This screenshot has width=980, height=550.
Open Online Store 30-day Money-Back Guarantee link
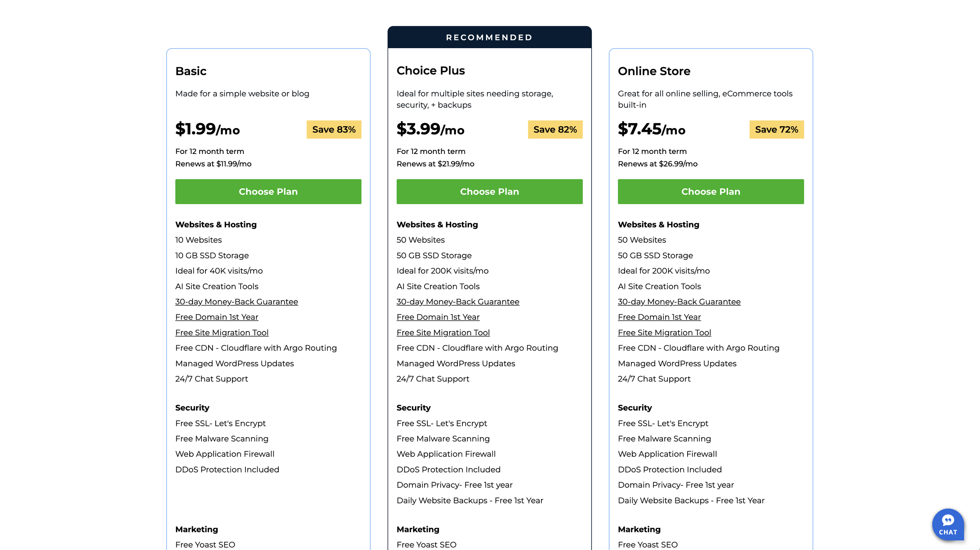679,302
